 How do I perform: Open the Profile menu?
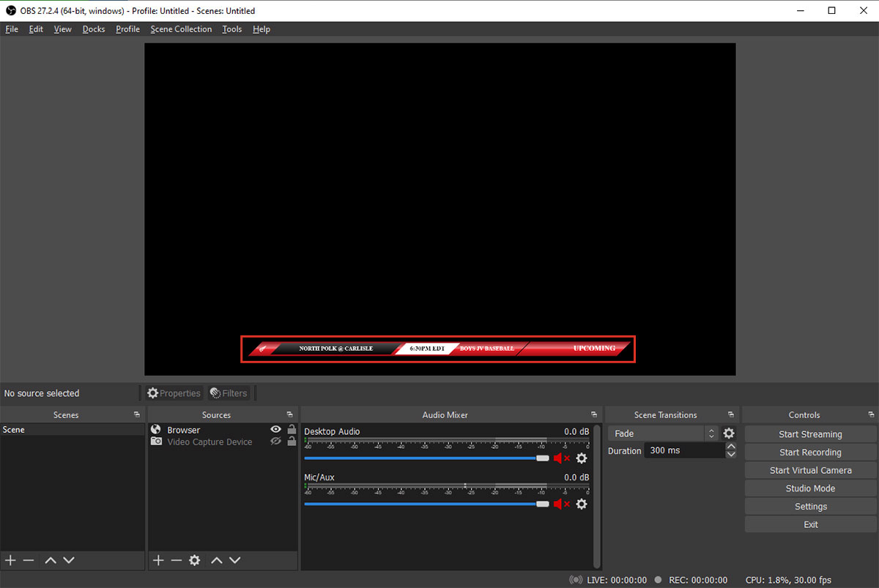tap(127, 29)
